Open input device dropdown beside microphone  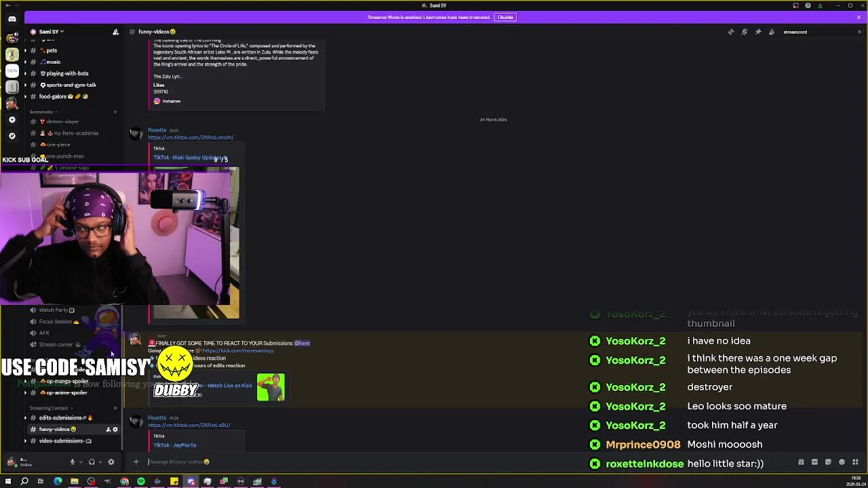tap(81, 462)
